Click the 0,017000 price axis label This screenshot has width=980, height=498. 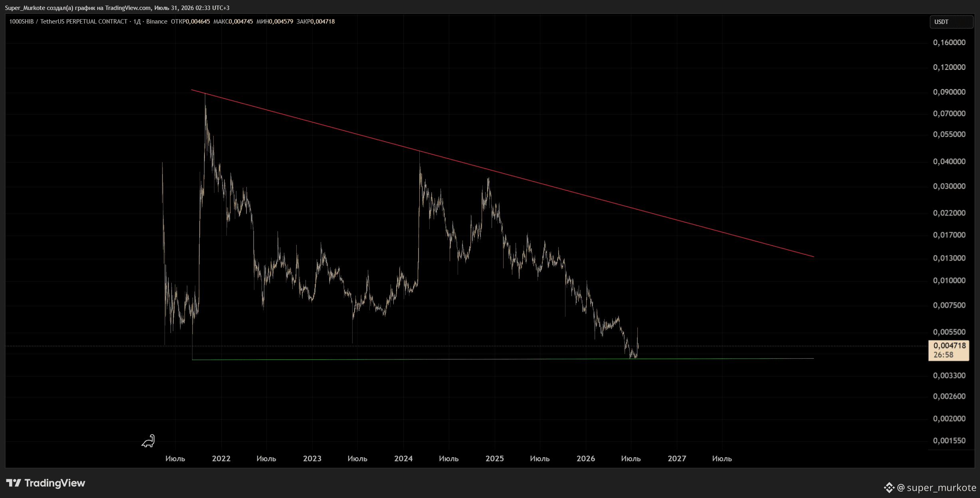point(949,235)
